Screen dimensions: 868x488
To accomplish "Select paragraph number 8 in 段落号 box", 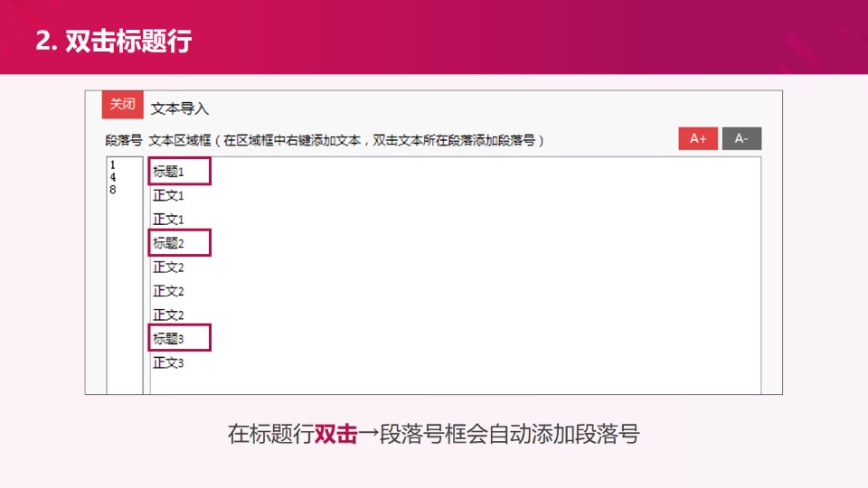I will pos(113,191).
